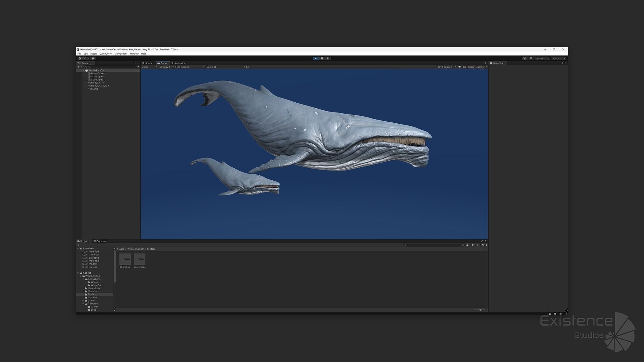The height and width of the screenshot is (362, 644).
Task: Collapse the Animations folder
Action: [x=83, y=279]
